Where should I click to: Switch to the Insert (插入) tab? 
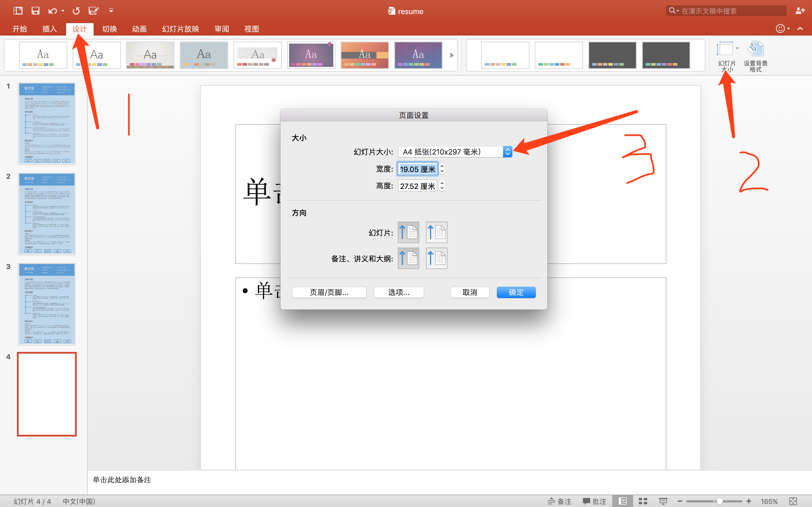pyautogui.click(x=49, y=29)
